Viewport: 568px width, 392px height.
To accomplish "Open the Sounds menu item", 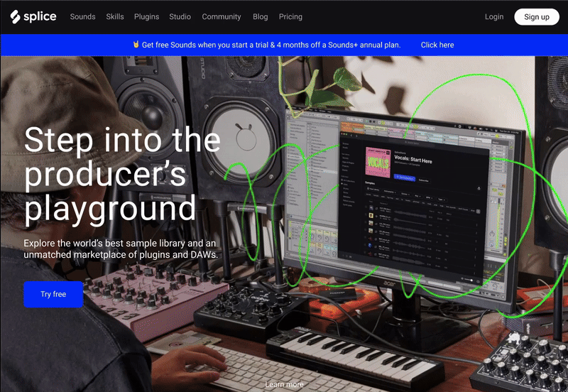I will 82,16.
